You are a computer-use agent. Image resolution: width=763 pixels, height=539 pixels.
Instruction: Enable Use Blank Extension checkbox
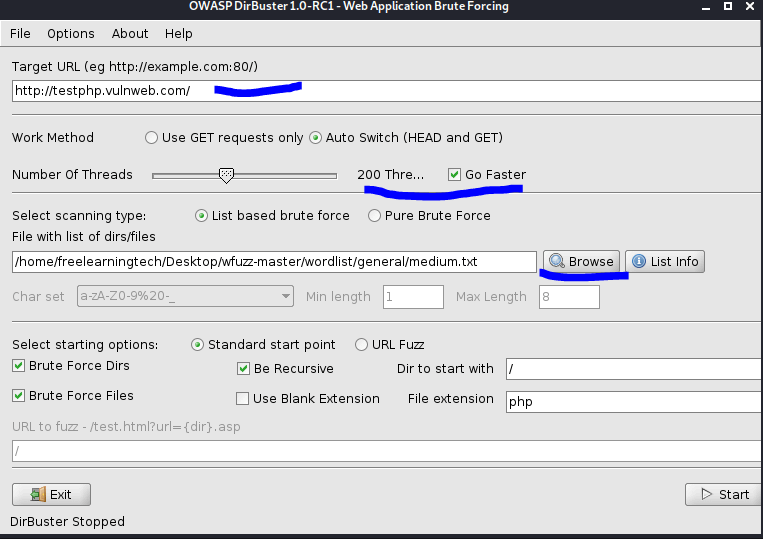242,398
